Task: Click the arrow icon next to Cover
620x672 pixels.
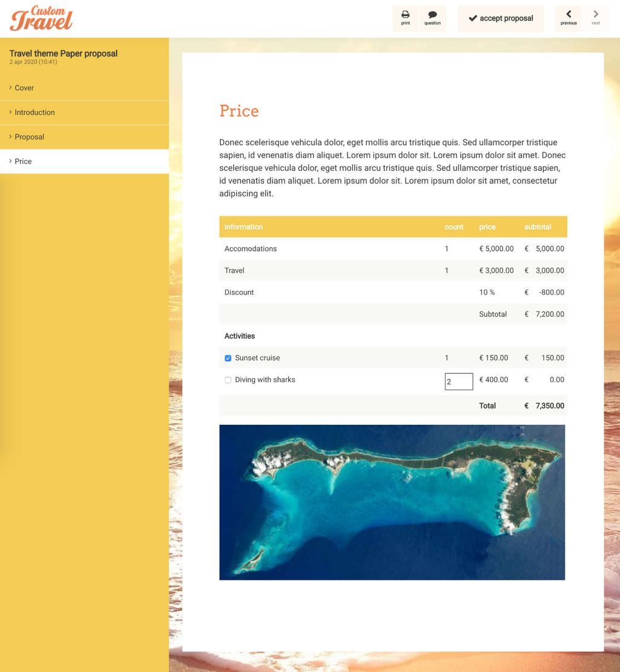Action: (10, 88)
